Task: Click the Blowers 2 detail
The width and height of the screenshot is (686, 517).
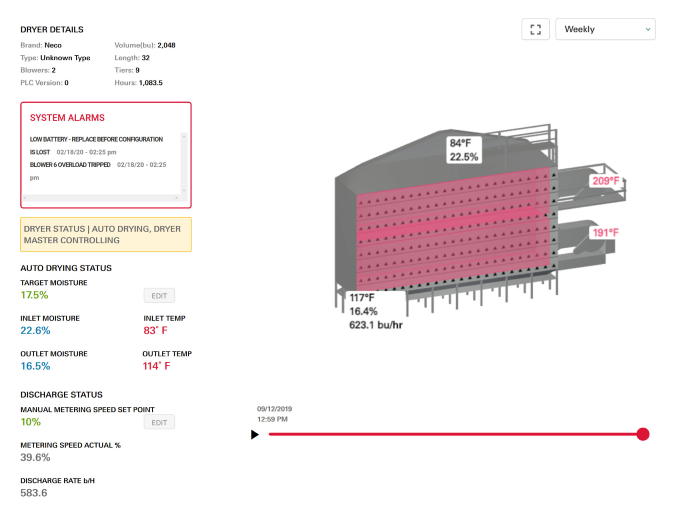Action: (38, 70)
